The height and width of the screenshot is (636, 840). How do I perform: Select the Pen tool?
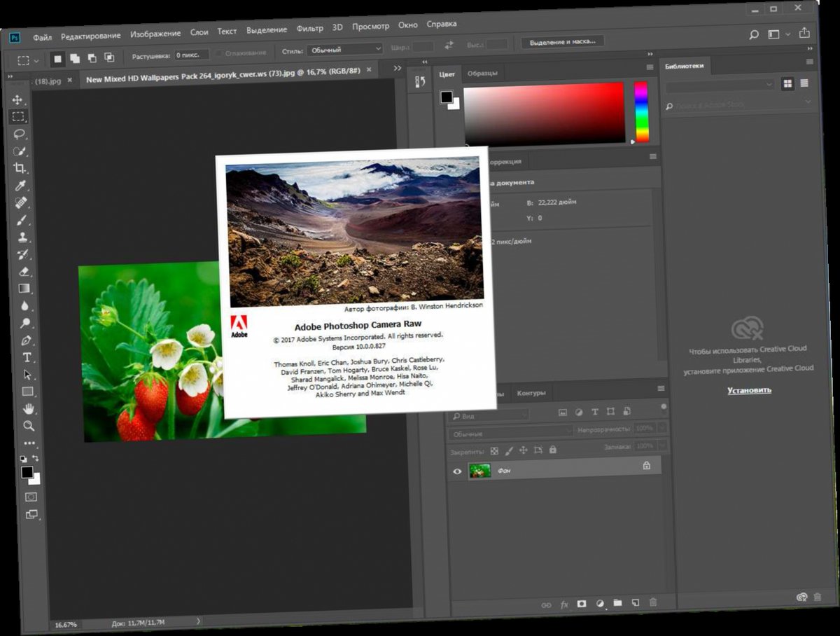pyautogui.click(x=27, y=340)
